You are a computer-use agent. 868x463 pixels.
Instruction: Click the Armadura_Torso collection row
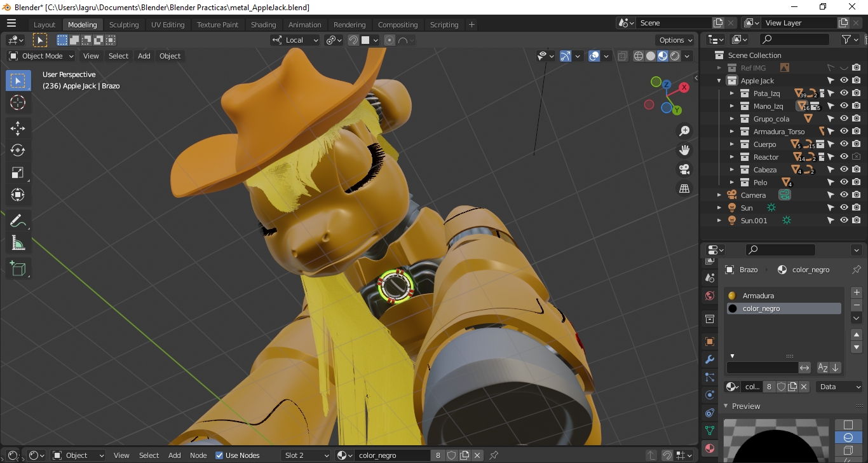(779, 132)
